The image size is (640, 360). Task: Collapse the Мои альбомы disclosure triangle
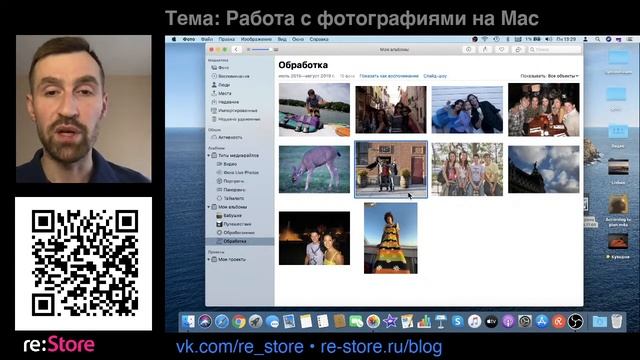pyautogui.click(x=209, y=207)
